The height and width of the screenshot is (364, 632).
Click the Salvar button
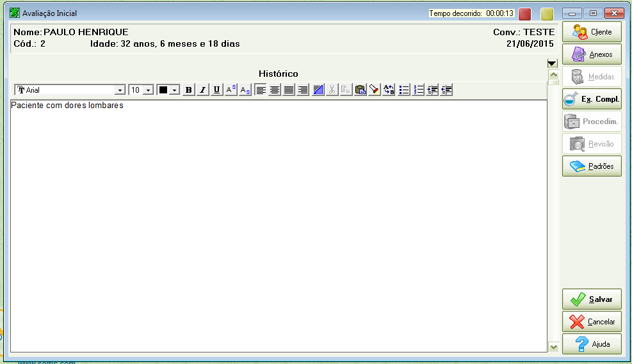pos(592,299)
